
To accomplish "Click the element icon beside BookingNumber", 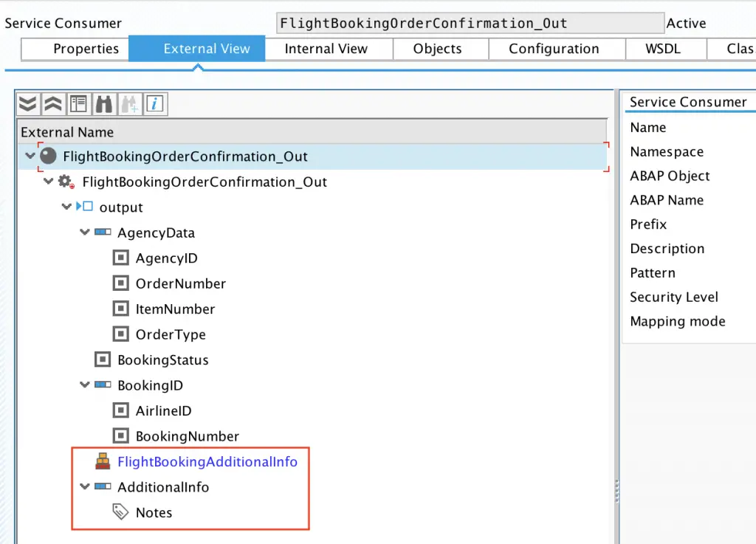I will tap(120, 436).
